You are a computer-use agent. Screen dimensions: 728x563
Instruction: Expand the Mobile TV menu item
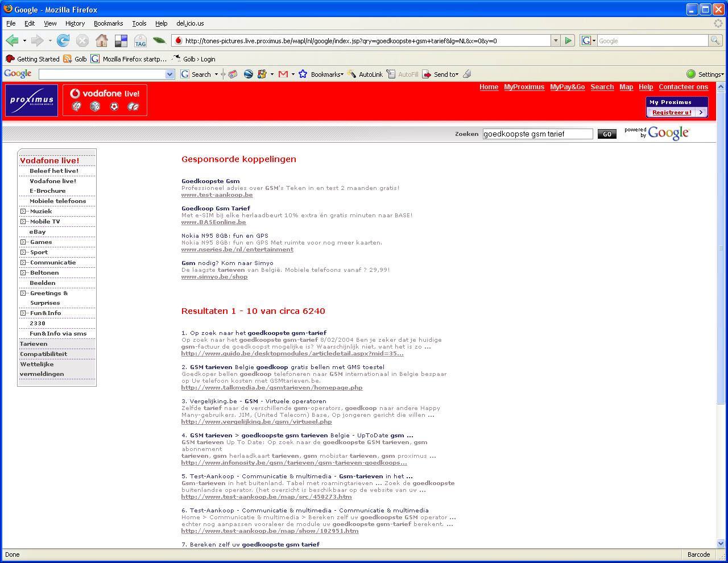[23, 221]
